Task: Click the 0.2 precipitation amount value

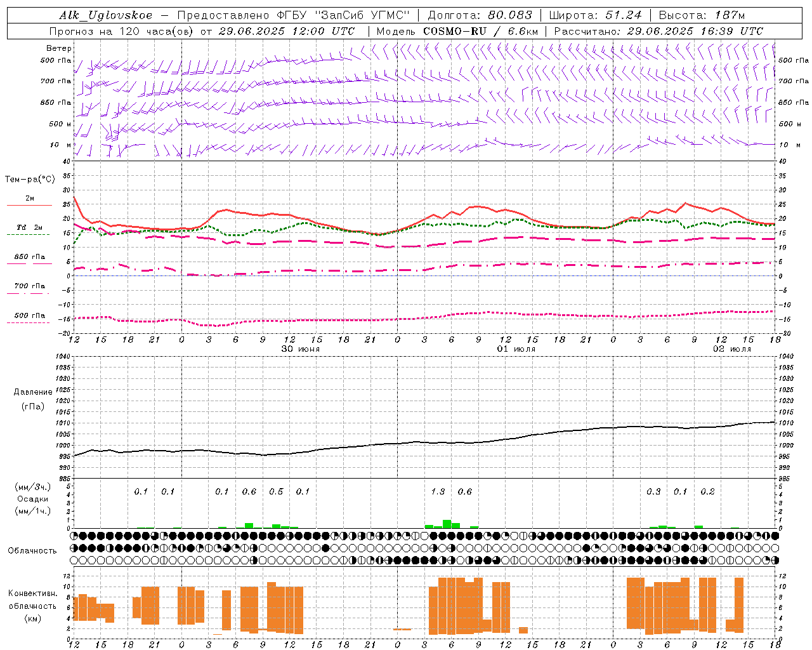Action: tap(707, 492)
